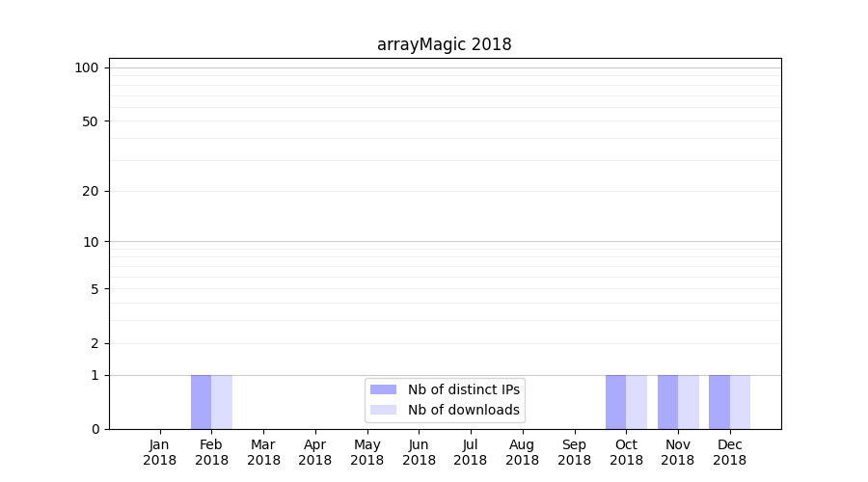Viewport: 868px width, 482px height.
Task: Click the chart title arrayMagic 2018
Action: tap(444, 44)
